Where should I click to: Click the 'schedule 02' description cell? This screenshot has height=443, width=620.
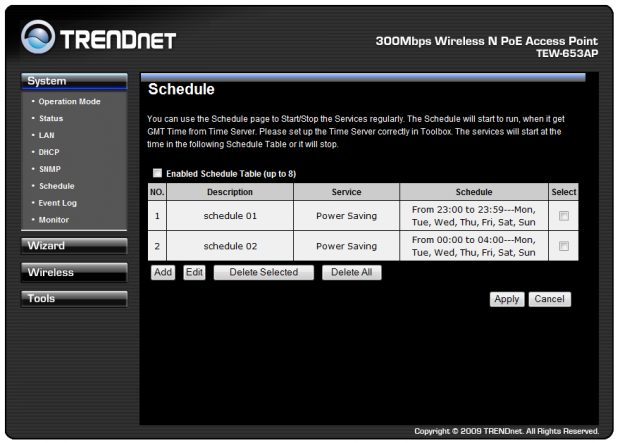point(230,246)
